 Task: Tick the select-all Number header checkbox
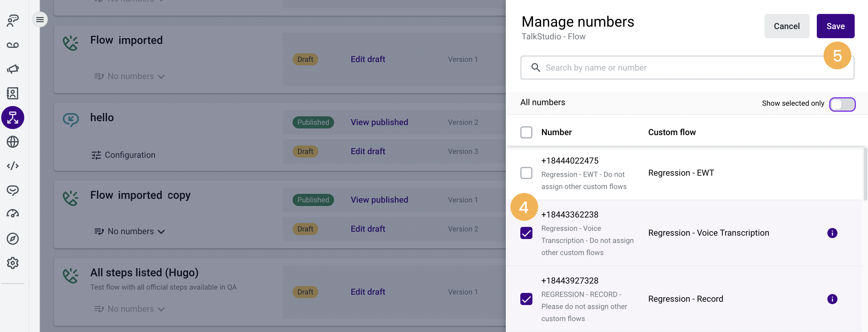click(x=526, y=132)
